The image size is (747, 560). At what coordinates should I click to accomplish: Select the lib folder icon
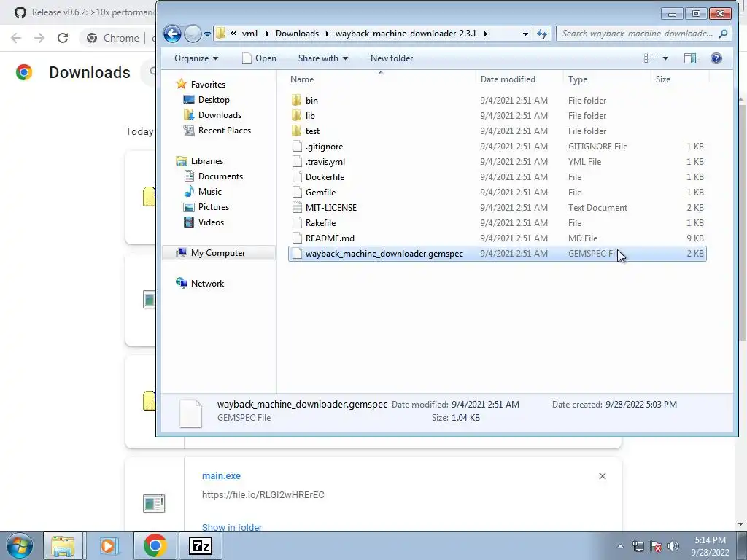coord(296,115)
